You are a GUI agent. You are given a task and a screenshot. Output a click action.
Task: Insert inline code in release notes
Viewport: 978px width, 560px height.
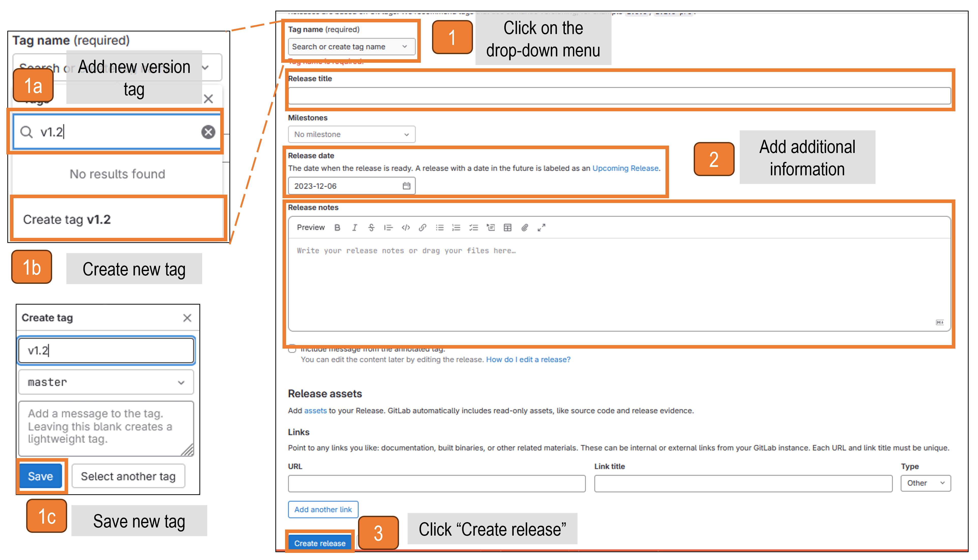coord(406,228)
